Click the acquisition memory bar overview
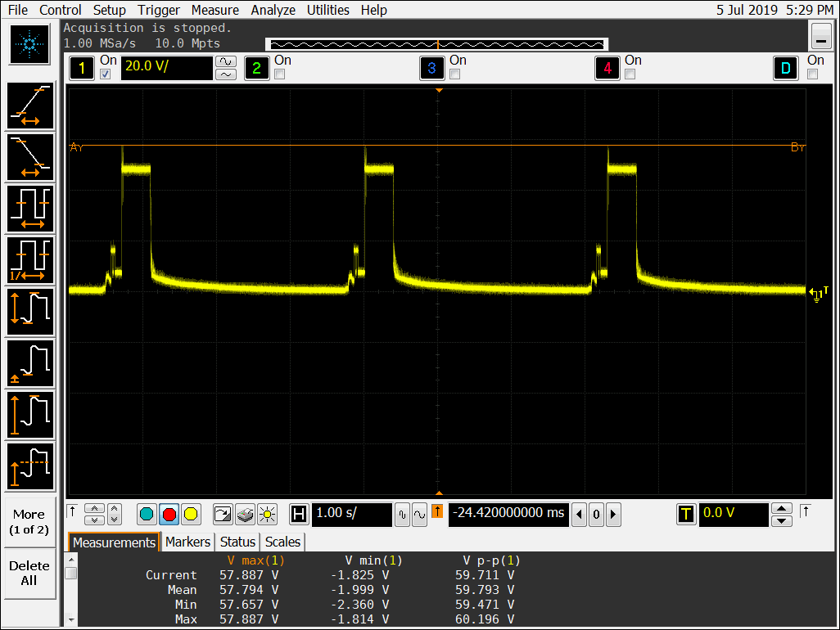The image size is (840, 630). point(437,44)
